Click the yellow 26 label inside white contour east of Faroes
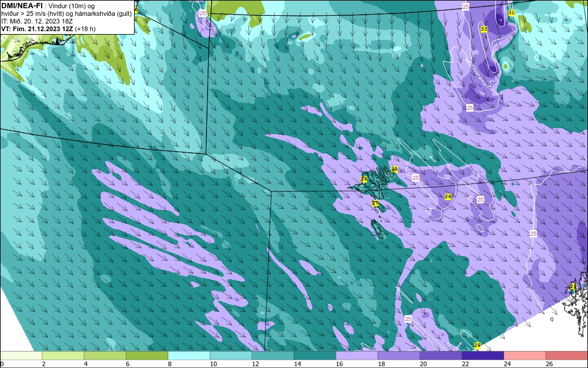Viewport: 588px width, 368px height. pos(447,196)
